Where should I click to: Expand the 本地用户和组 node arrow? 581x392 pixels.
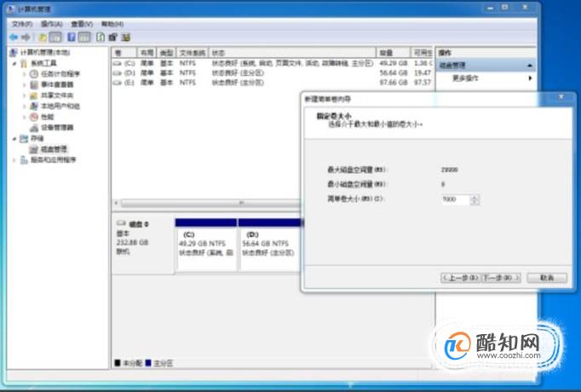click(x=25, y=106)
